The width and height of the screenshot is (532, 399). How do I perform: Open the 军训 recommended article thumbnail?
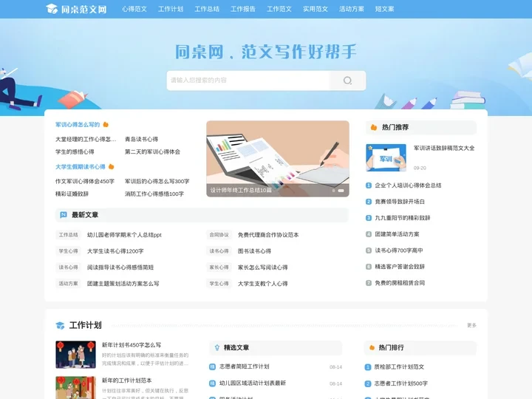386,158
